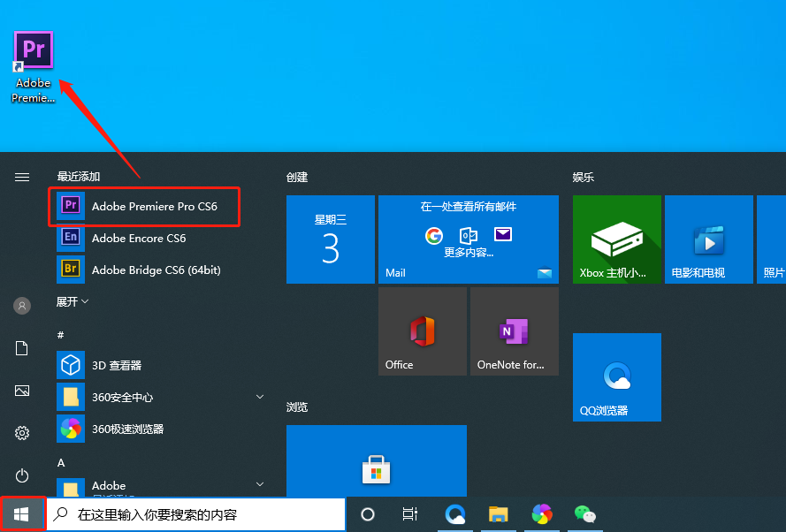The height and width of the screenshot is (532, 786).
Task: Open WeChat on taskbar
Action: pyautogui.click(x=585, y=514)
